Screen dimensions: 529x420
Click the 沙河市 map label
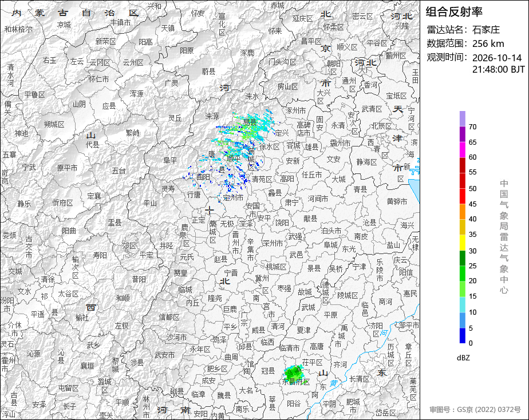pyautogui.click(x=176, y=336)
